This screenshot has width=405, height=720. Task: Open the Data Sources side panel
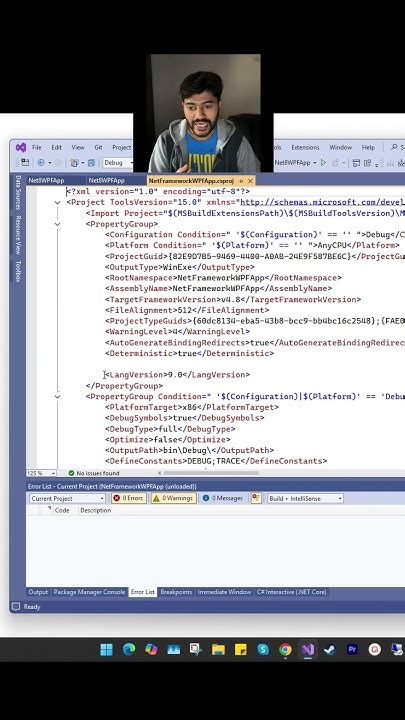18,192
